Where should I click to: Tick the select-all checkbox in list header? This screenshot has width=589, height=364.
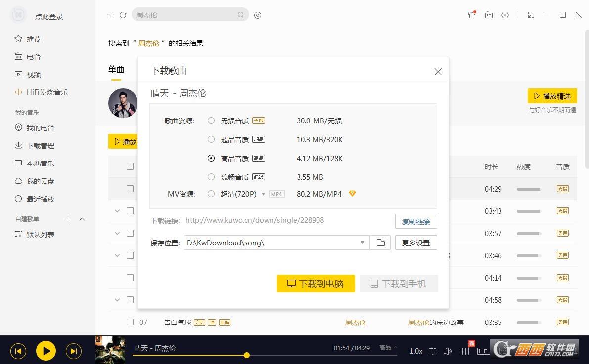[130, 166]
